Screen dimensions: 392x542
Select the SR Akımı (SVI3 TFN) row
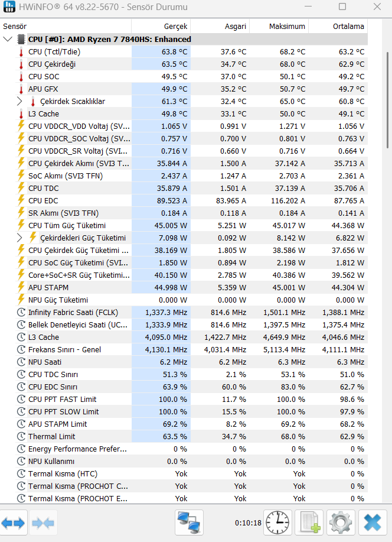[191, 213]
